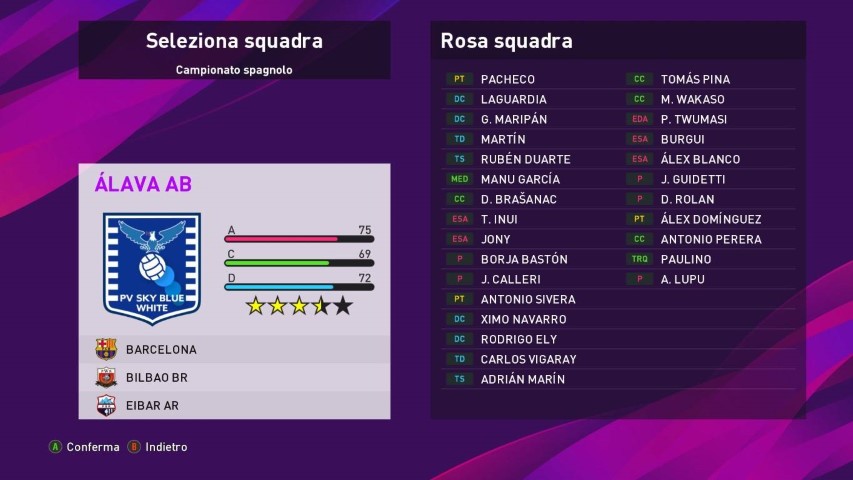Select the Barcelona team row

point(234,350)
